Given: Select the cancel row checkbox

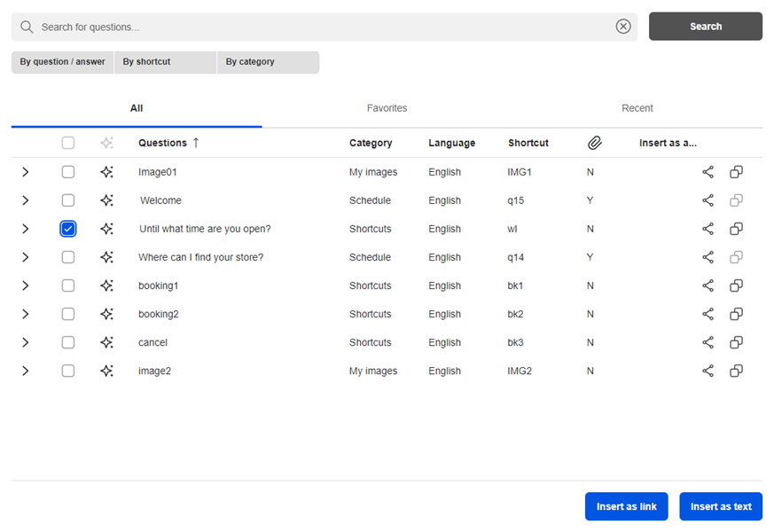Looking at the screenshot, I should pyautogui.click(x=68, y=342).
